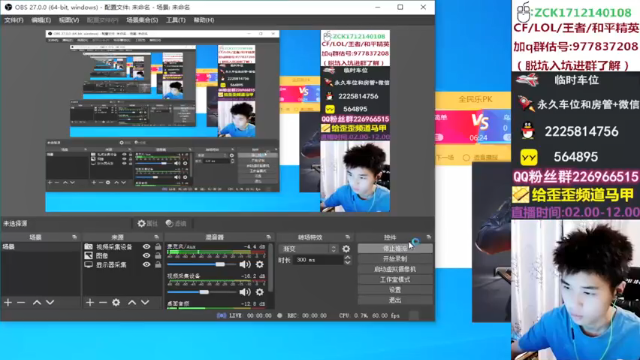Viewport: 640px width, 360px height.
Task: Click the 开始录制 button
Action: 395,259
